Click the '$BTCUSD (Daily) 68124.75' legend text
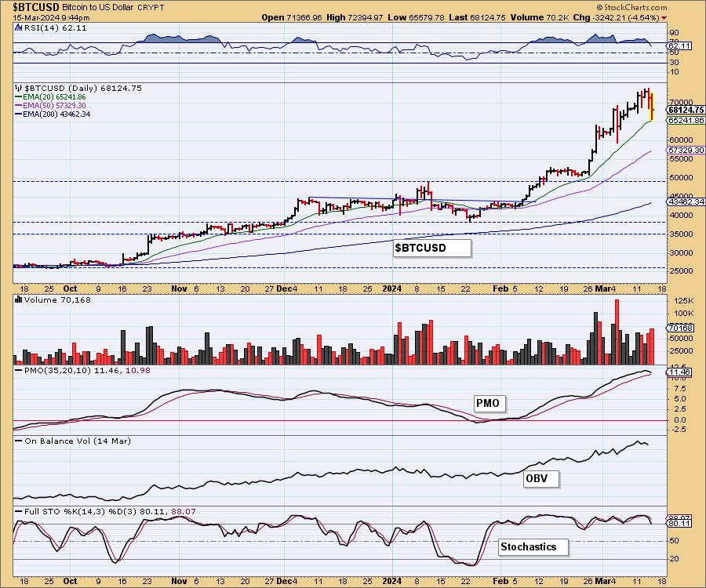This screenshot has height=588, width=706. [x=83, y=88]
